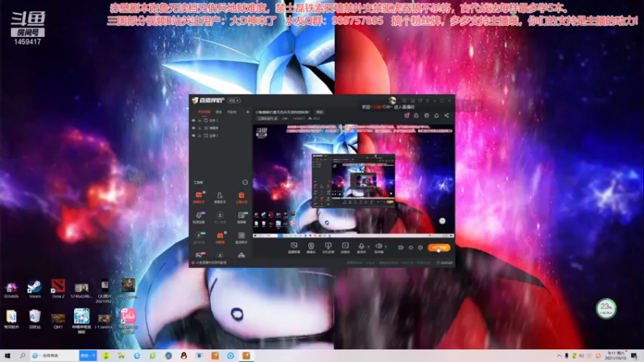Screen dimensions: 644x362
Task: Click the speaker icon in bottom toolbar
Action: click(x=378, y=246)
